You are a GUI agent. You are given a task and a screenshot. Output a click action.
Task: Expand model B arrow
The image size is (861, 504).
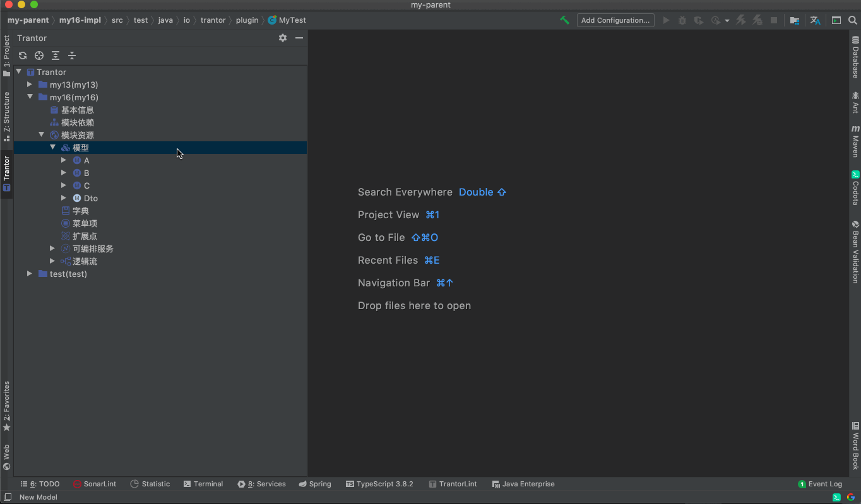(64, 173)
